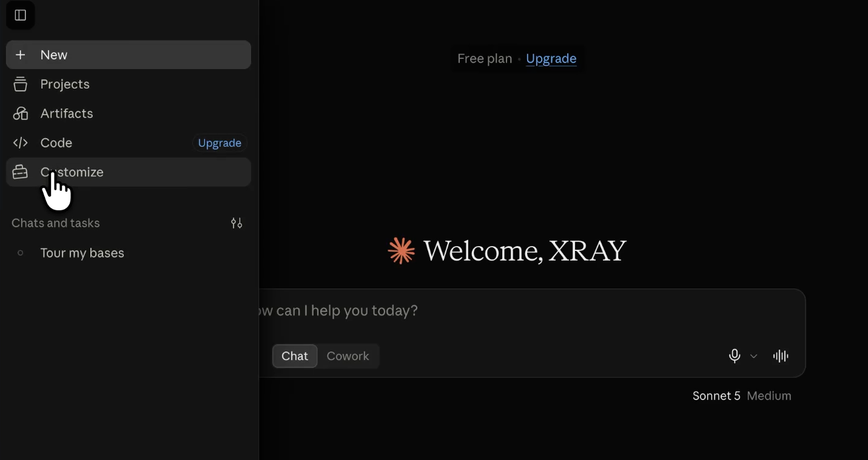Open Projects from the sidebar

pyautogui.click(x=129, y=84)
